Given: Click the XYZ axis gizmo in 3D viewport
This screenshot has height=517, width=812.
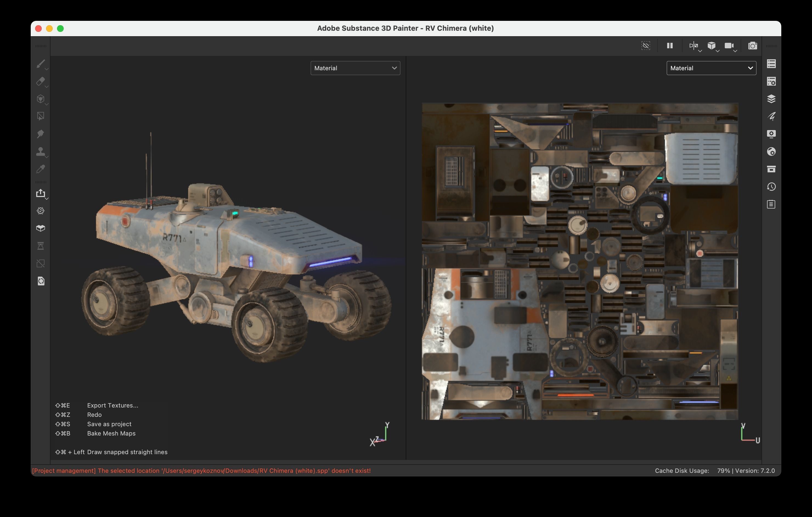Looking at the screenshot, I should [380, 434].
